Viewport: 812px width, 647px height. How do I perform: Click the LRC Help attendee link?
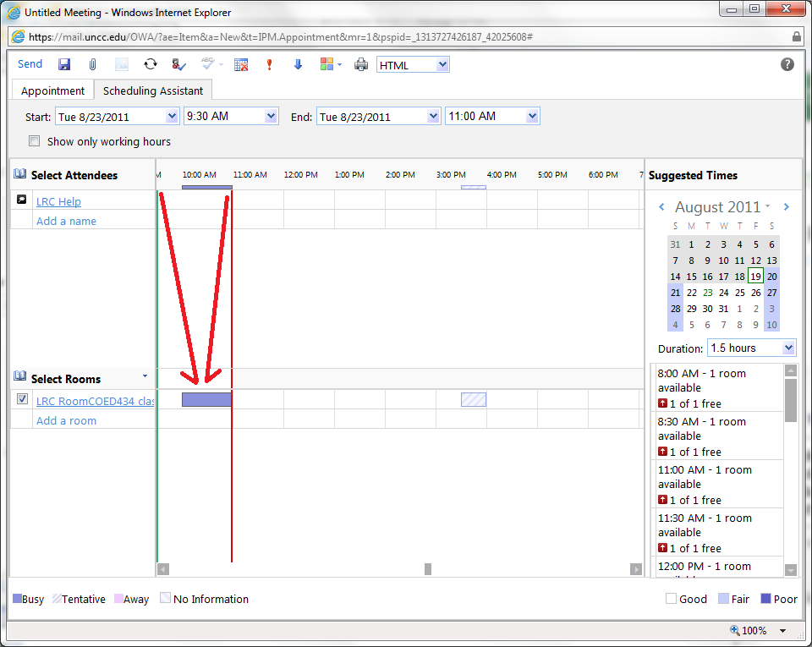pyautogui.click(x=58, y=201)
